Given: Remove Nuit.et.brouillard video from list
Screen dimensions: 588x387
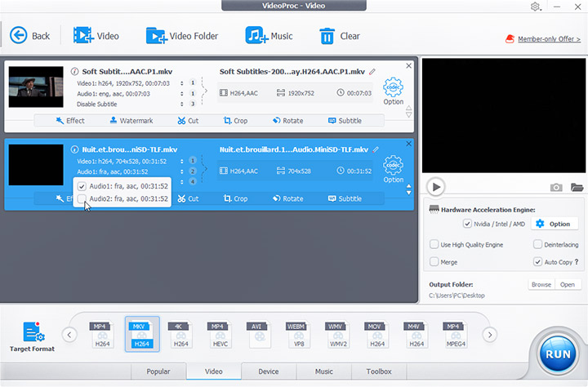Looking at the screenshot, I should pos(409,144).
